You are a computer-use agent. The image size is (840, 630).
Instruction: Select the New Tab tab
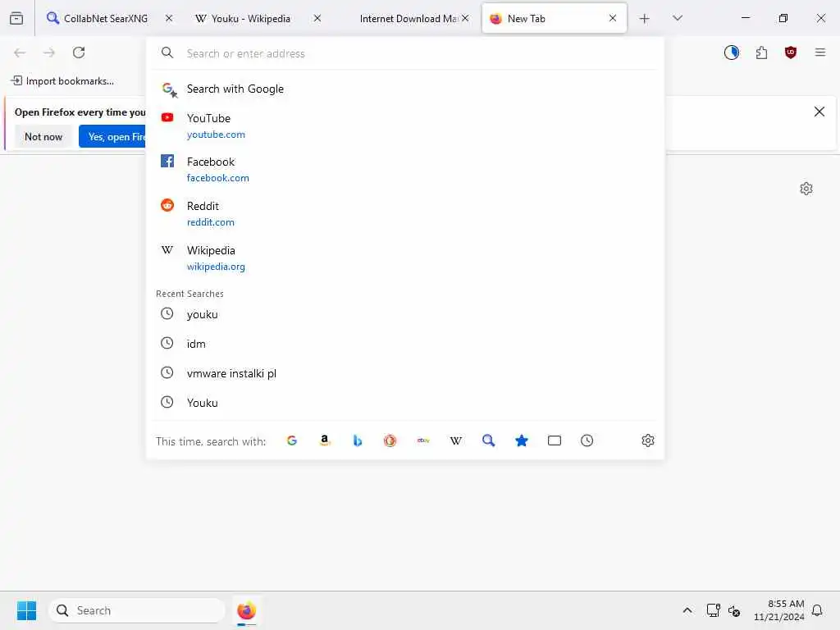tap(555, 18)
